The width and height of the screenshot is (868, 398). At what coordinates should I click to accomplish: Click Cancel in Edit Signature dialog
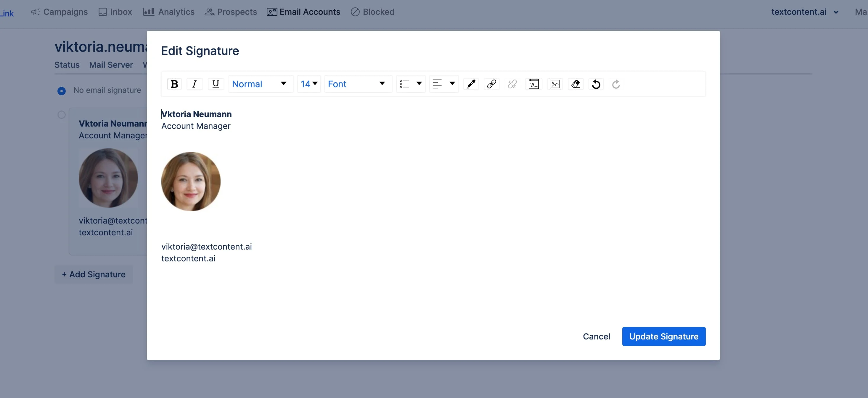coord(597,336)
